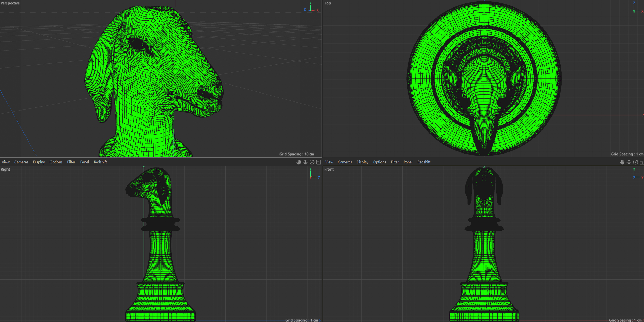
Task: Click the Z axis on the Top view gizmo
Action: 634,3
